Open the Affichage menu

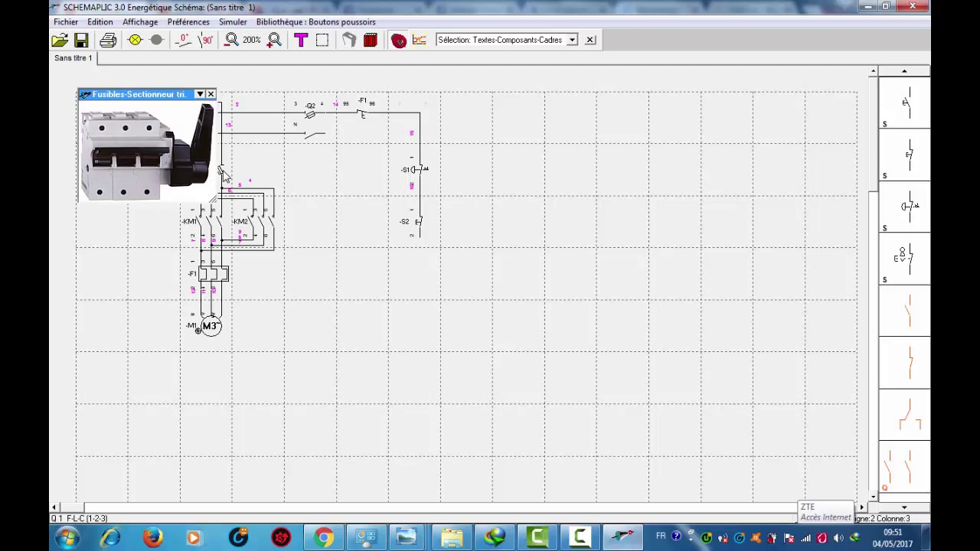(x=140, y=22)
